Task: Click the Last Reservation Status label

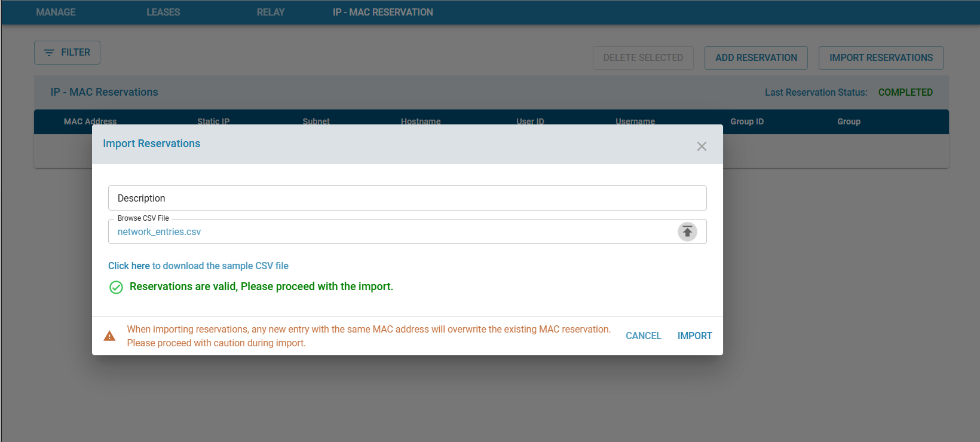Action: pos(816,92)
